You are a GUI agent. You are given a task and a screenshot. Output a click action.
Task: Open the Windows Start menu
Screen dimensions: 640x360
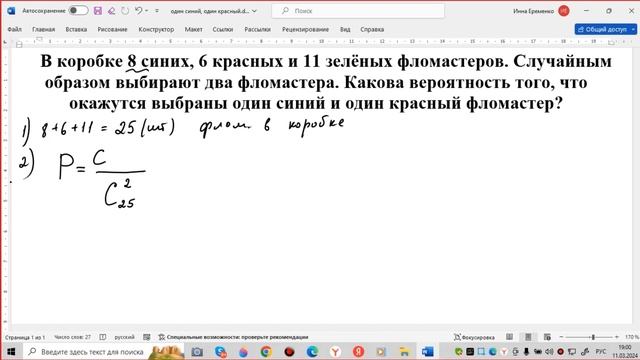click(11, 351)
